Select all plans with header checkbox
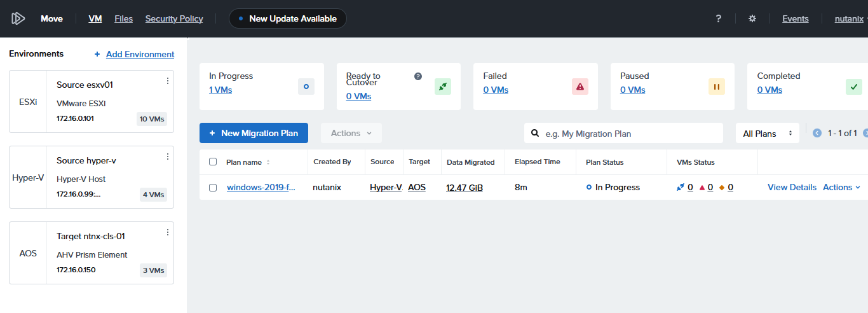Image resolution: width=868 pixels, height=313 pixels. coord(213,162)
